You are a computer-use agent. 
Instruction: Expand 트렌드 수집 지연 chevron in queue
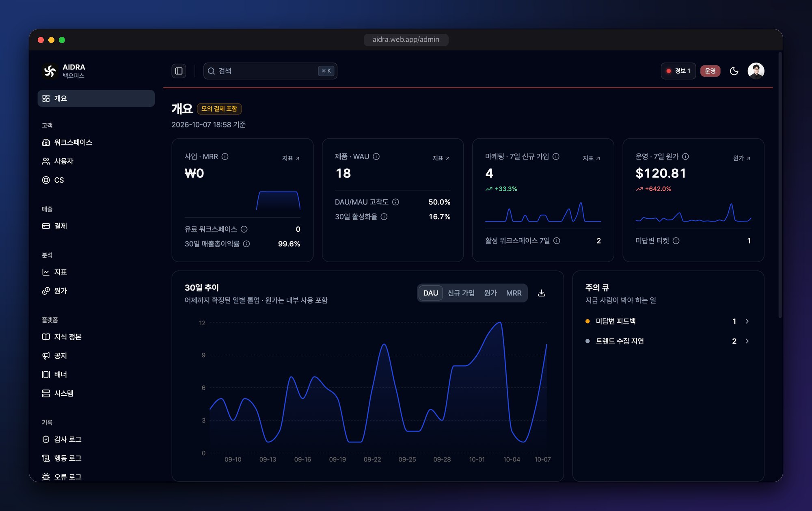tap(747, 341)
